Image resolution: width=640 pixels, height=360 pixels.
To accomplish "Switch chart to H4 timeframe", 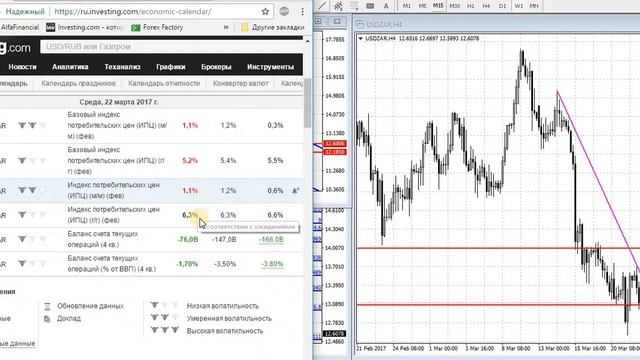I will click(x=486, y=6).
